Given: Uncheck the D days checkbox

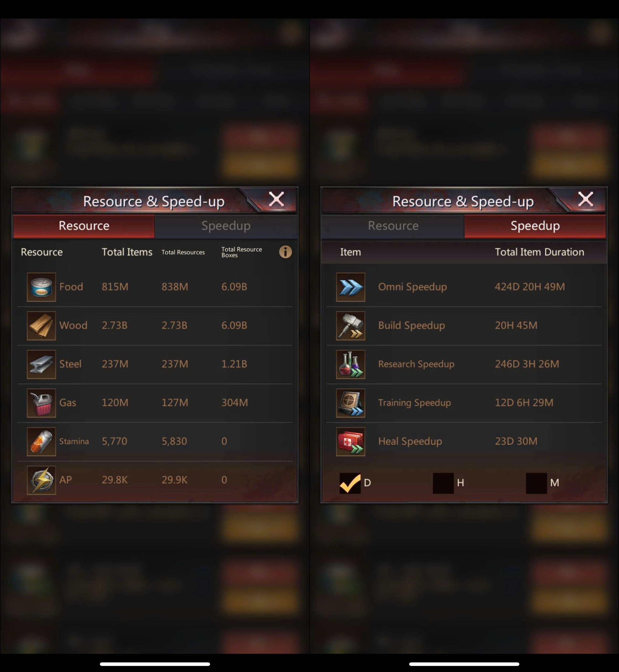Looking at the screenshot, I should (x=350, y=483).
